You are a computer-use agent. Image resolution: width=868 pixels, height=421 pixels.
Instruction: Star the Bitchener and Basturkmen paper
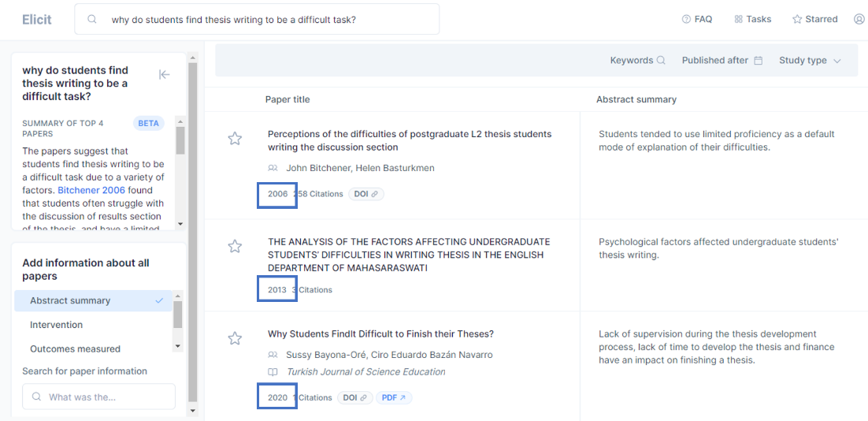(235, 139)
